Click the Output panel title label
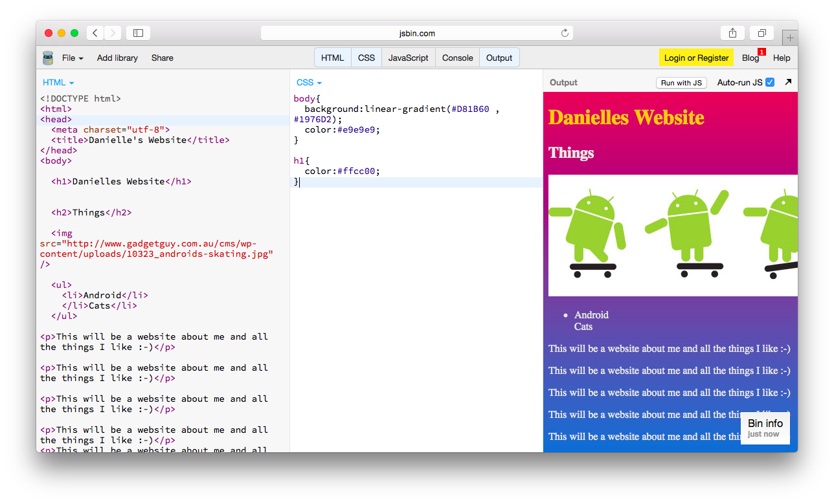The height and width of the screenshot is (504, 834). (563, 82)
